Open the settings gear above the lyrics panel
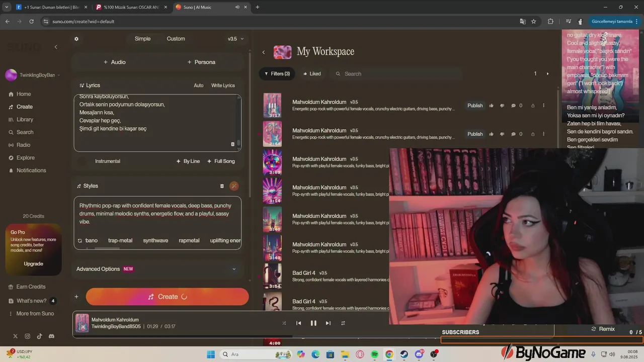 [x=76, y=39]
